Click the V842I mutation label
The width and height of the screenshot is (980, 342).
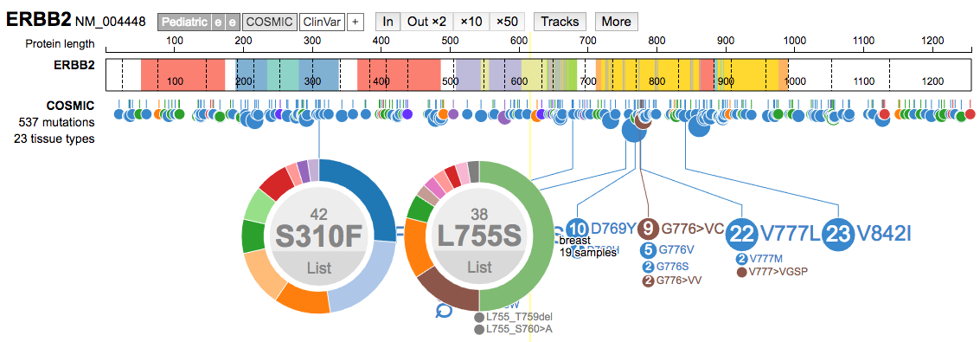(x=884, y=233)
